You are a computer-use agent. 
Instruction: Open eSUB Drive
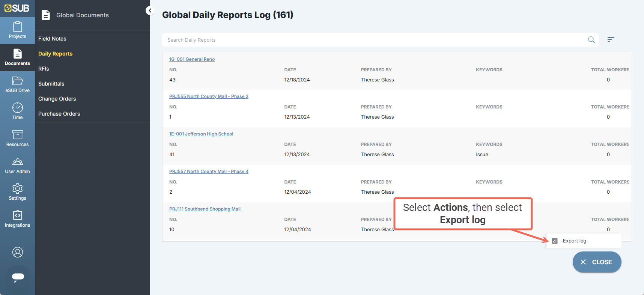tap(17, 84)
